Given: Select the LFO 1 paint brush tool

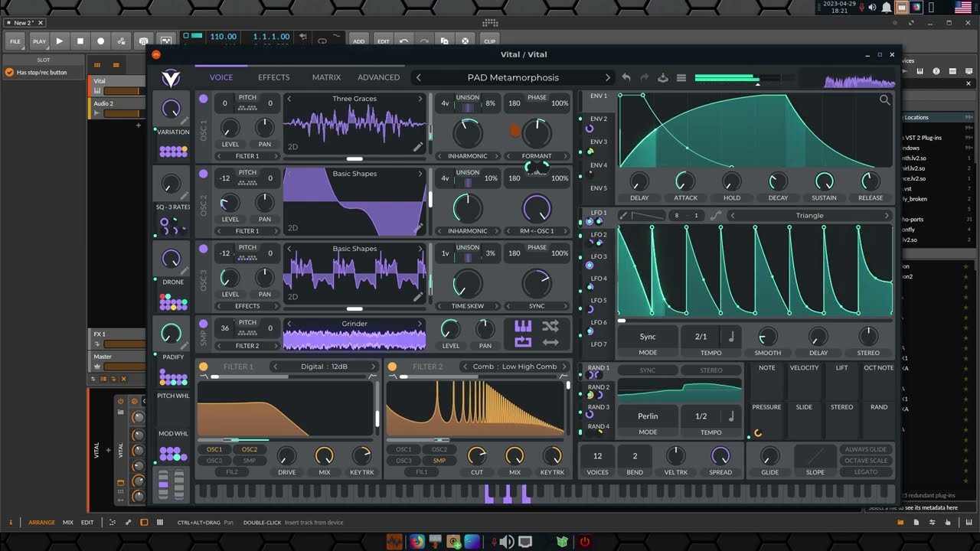Looking at the screenshot, I should (623, 216).
